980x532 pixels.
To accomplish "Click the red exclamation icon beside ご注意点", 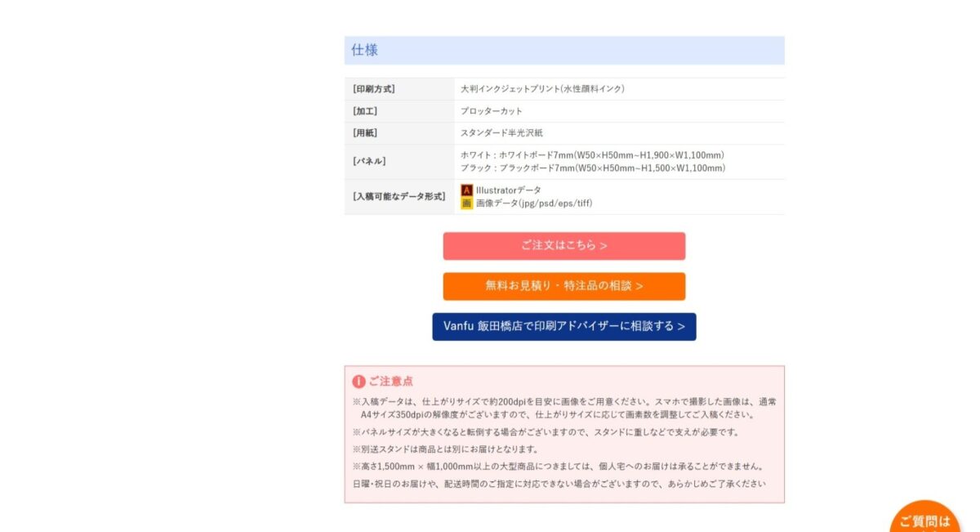I will 359,382.
